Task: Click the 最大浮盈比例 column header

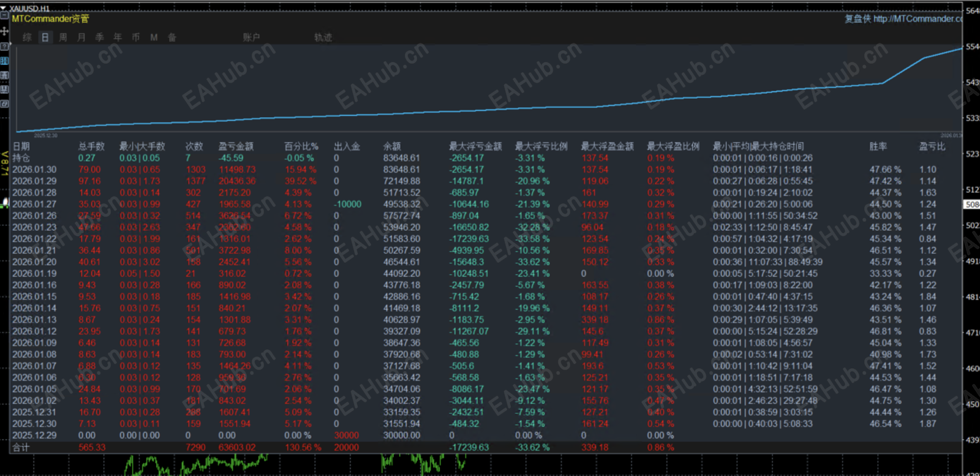Action: tap(673, 146)
